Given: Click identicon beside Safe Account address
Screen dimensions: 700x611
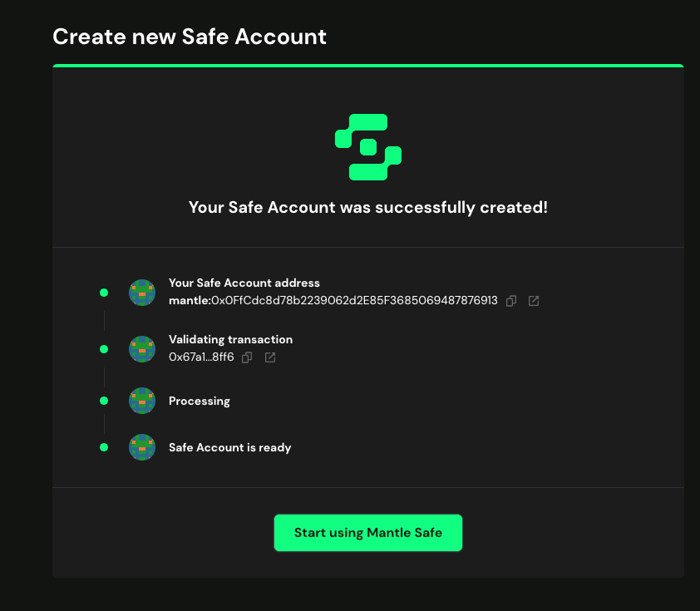Looking at the screenshot, I should [x=142, y=293].
